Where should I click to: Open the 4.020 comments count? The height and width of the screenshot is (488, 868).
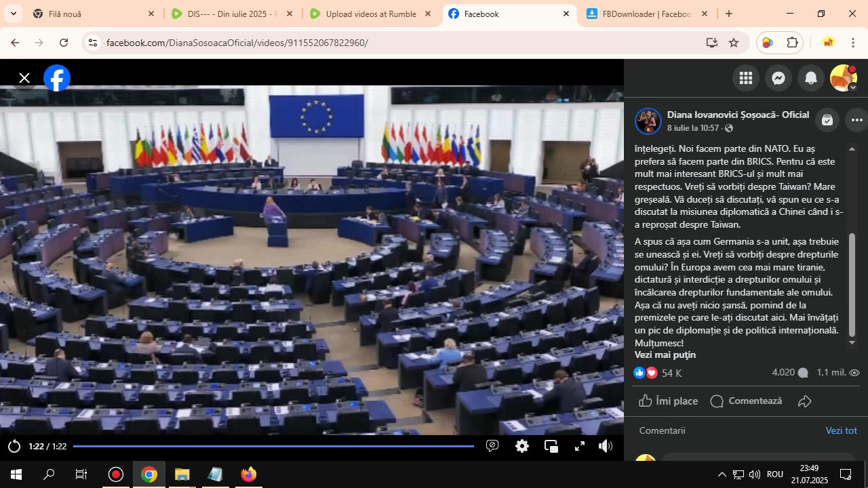coord(790,373)
